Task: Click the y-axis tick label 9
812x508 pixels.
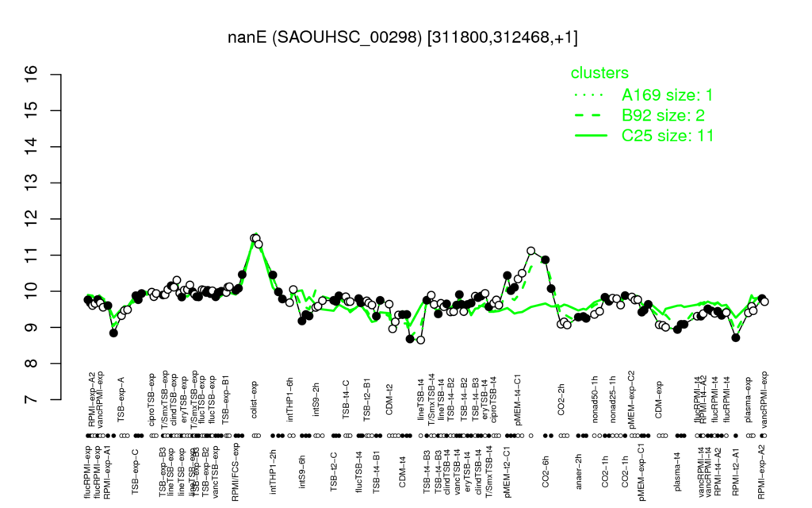Action: pyautogui.click(x=32, y=328)
